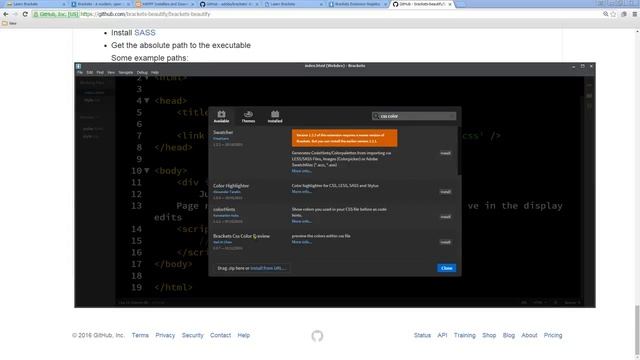The image size is (640, 360).
Task: Click the Shop footer link
Action: click(489, 335)
